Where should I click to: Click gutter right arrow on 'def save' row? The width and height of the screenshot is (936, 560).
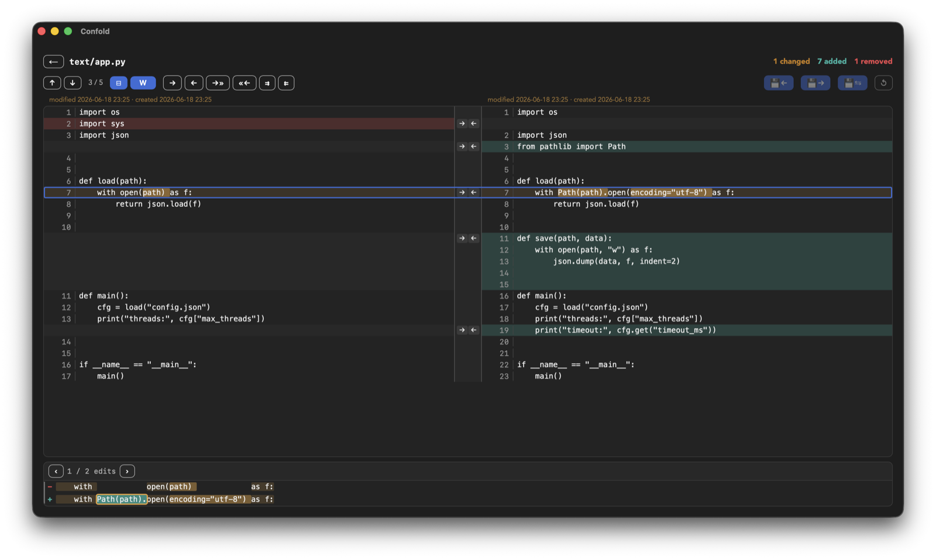click(462, 238)
